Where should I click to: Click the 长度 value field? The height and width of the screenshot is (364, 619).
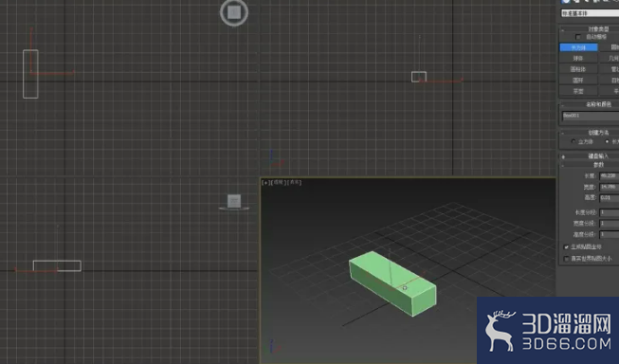[x=610, y=175]
